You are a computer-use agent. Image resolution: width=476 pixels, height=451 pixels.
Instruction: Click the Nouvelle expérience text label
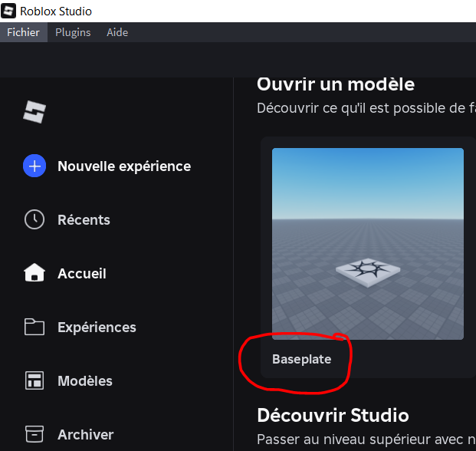tap(124, 166)
